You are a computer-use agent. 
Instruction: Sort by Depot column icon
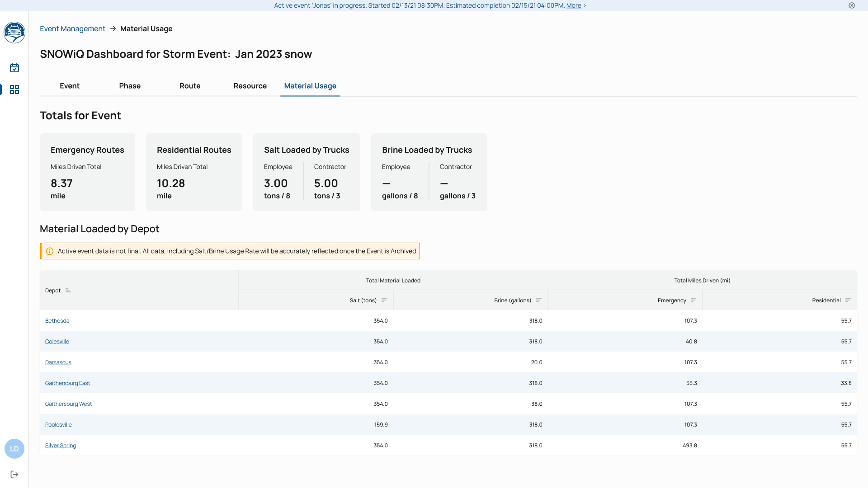point(68,291)
